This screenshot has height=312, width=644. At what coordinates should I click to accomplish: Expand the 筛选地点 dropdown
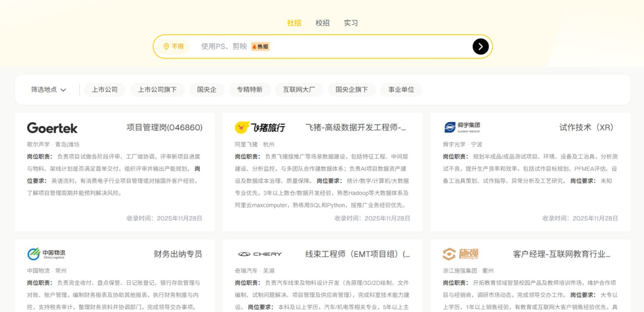tap(49, 90)
